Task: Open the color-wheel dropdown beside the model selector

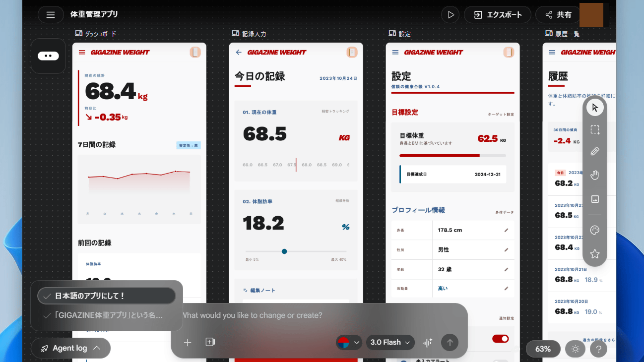Action: [x=349, y=342]
